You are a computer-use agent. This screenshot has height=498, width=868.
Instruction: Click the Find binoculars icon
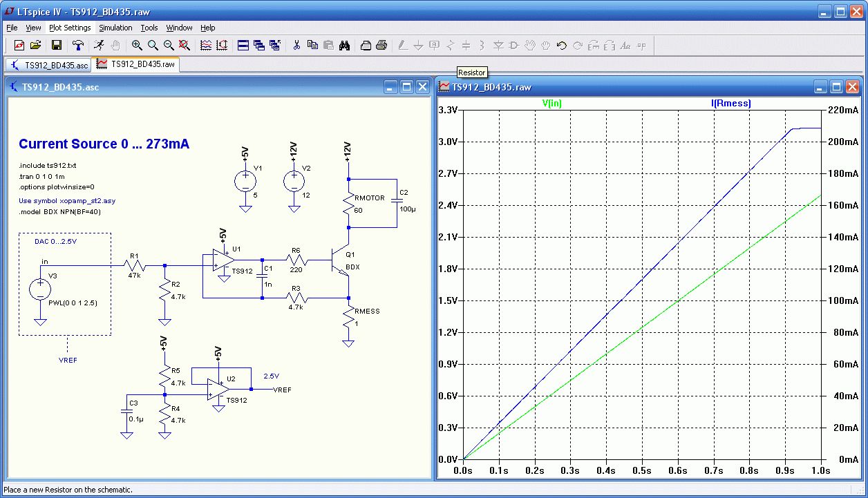(345, 46)
